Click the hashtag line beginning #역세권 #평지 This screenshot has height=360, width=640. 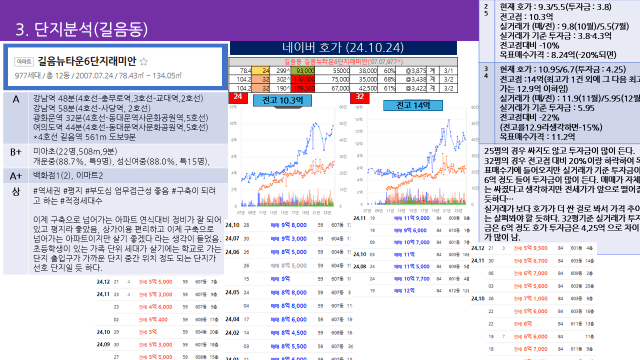[x=124, y=191]
